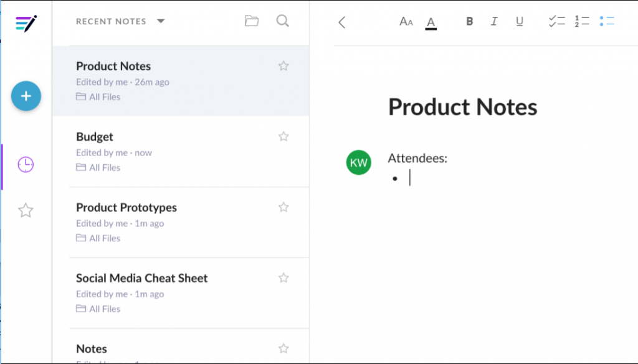Image resolution: width=638 pixels, height=364 pixels.
Task: Star the Social Media Cheat Sheet note
Action: point(283,278)
